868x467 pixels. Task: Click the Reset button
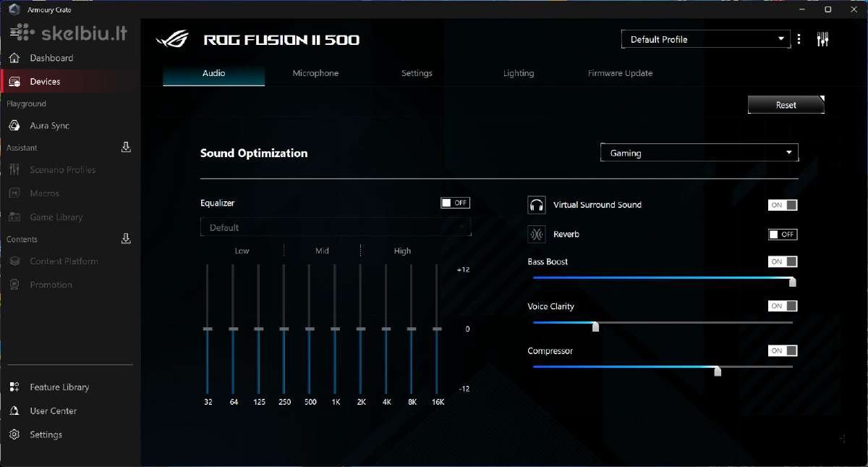click(786, 105)
